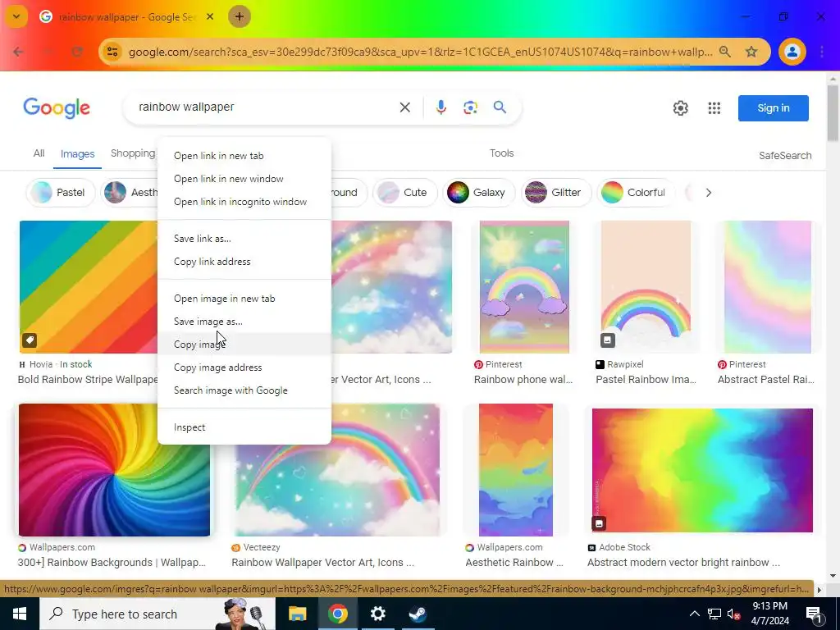Choose Open link in new tab
The height and width of the screenshot is (630, 840).
[244, 156]
